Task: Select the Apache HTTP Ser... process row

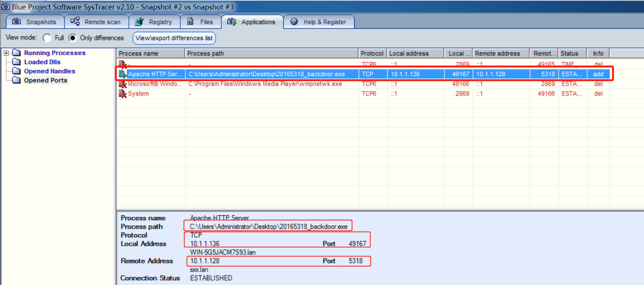Action: (364, 74)
